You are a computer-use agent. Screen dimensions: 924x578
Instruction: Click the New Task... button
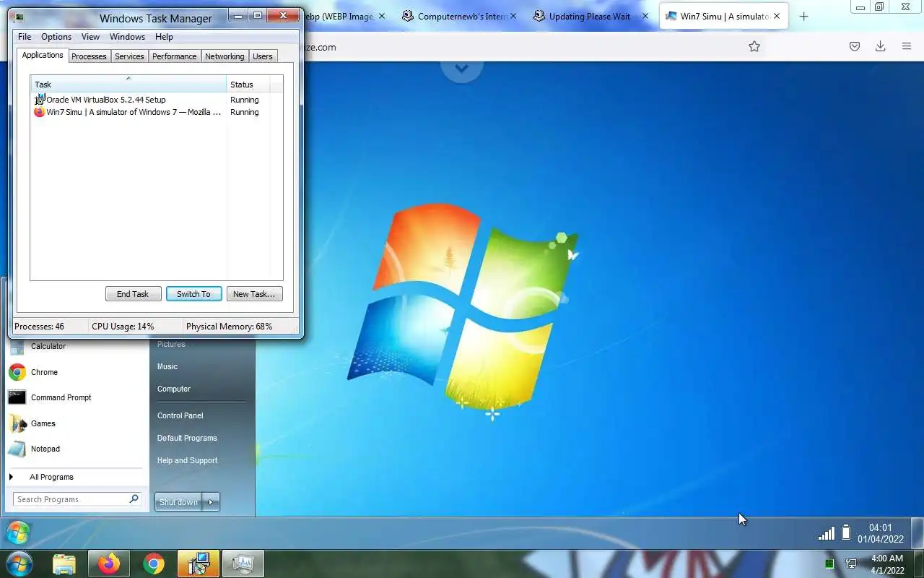(254, 294)
